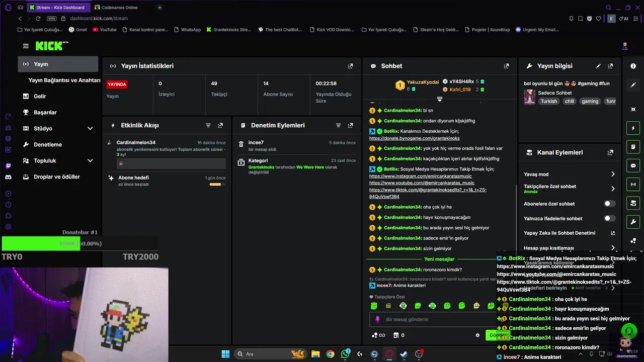Open chat settings gear icon

tap(477, 335)
